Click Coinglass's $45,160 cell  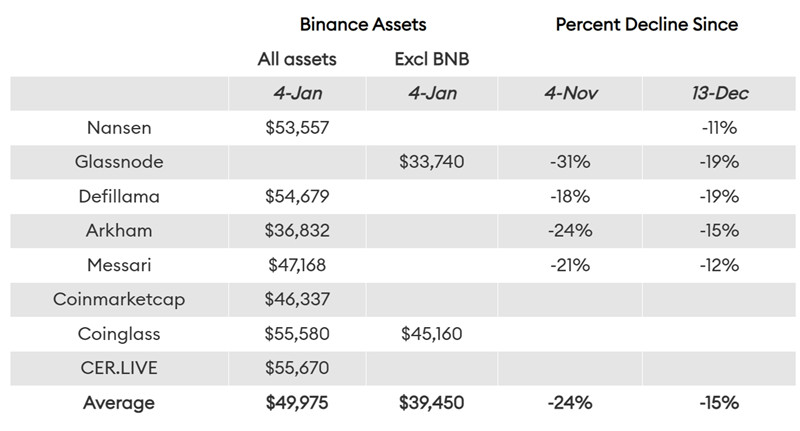[x=431, y=333]
